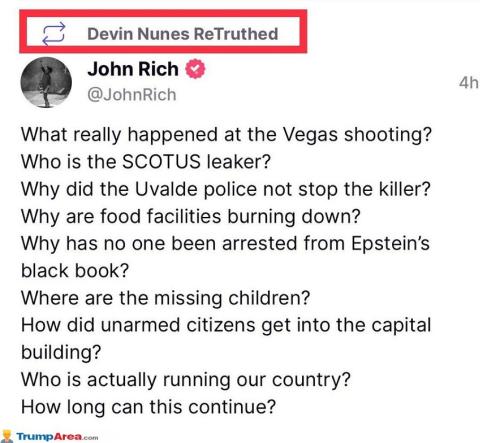
Task: Click the 'How long can this continue?' line
Action: pyautogui.click(x=148, y=407)
